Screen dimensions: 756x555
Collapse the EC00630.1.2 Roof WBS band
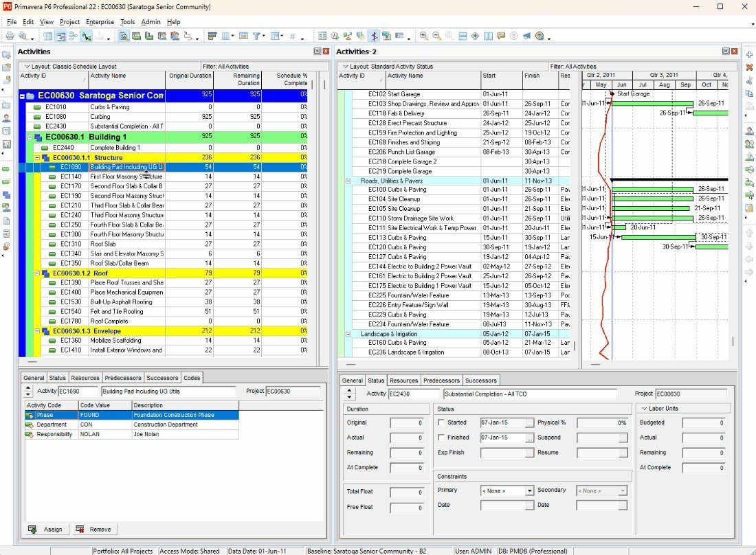pos(37,273)
